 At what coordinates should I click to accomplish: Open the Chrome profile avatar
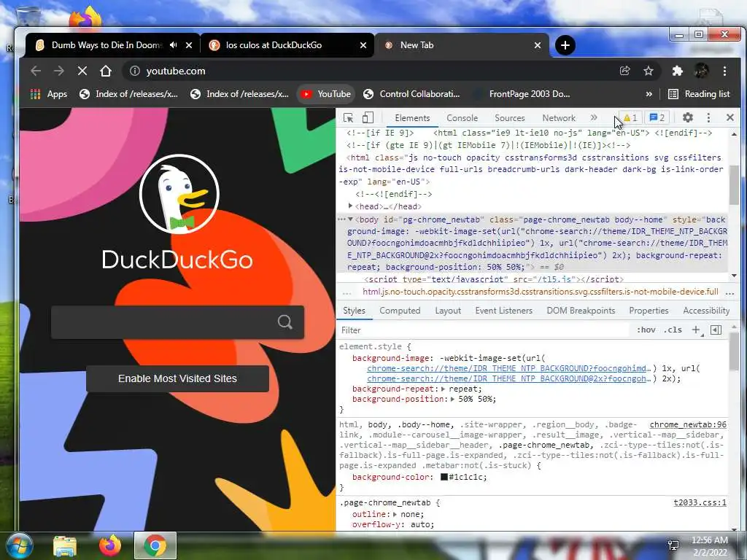tap(701, 71)
